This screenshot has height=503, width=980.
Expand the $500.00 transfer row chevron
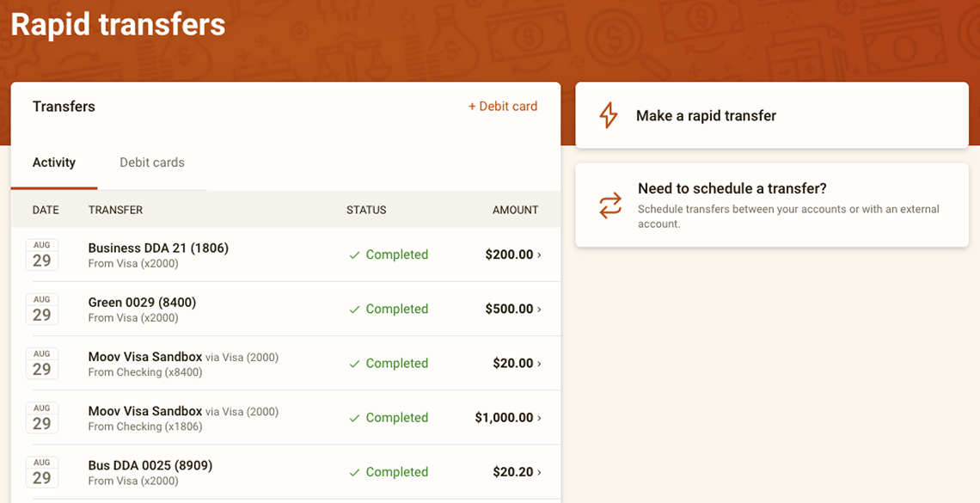[x=540, y=310]
